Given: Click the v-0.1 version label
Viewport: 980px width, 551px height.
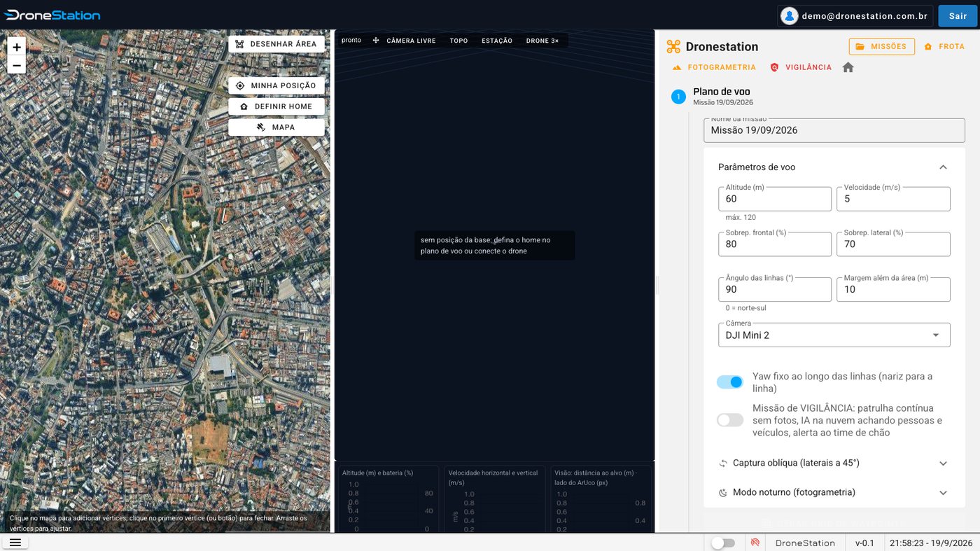Looking at the screenshot, I should [864, 543].
